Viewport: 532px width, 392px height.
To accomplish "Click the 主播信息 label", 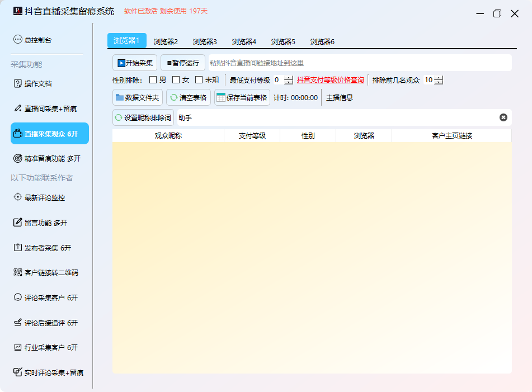I will pos(340,98).
